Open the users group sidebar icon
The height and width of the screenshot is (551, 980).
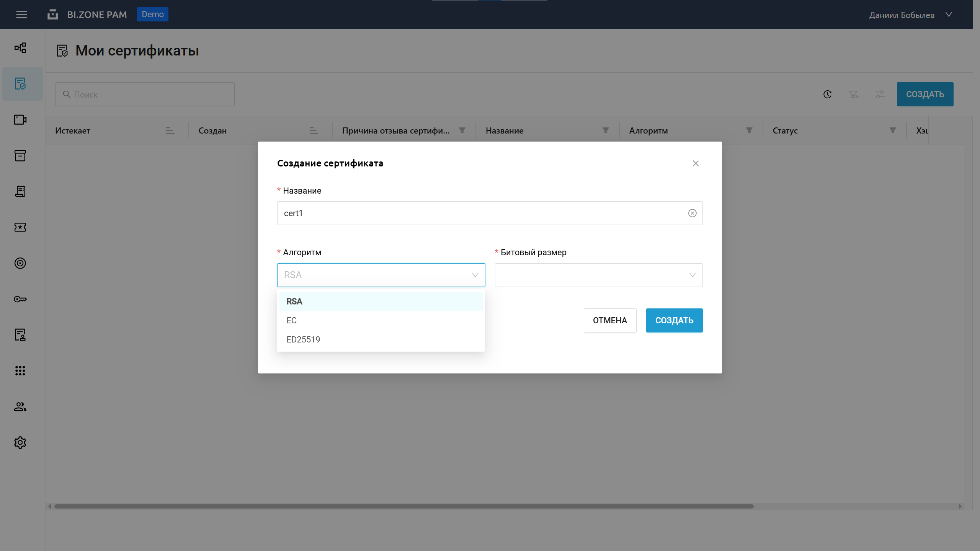pos(20,407)
